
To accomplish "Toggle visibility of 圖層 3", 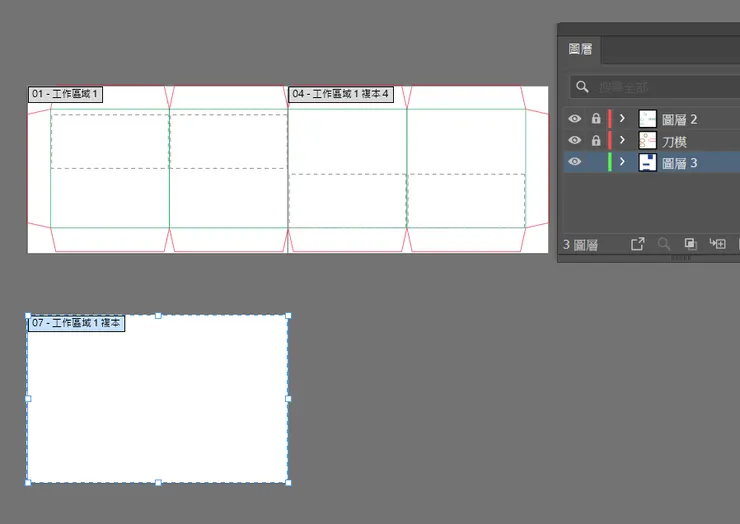I will coord(574,161).
